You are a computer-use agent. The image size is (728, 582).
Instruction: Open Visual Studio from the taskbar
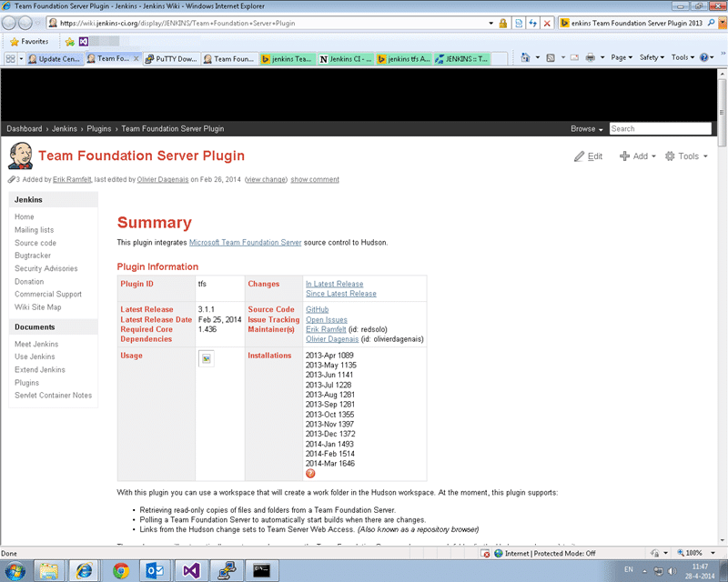191,570
